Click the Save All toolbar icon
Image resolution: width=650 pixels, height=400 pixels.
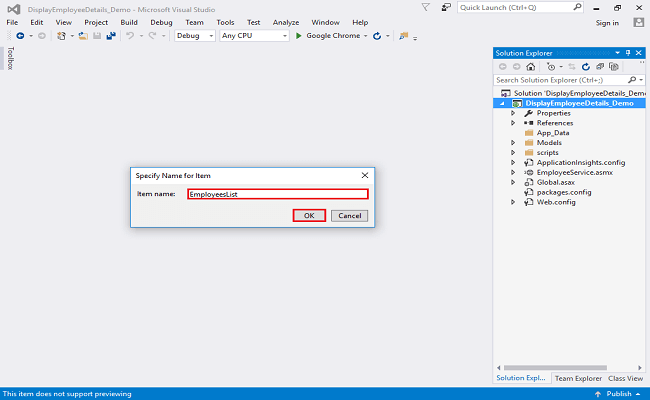[111, 36]
